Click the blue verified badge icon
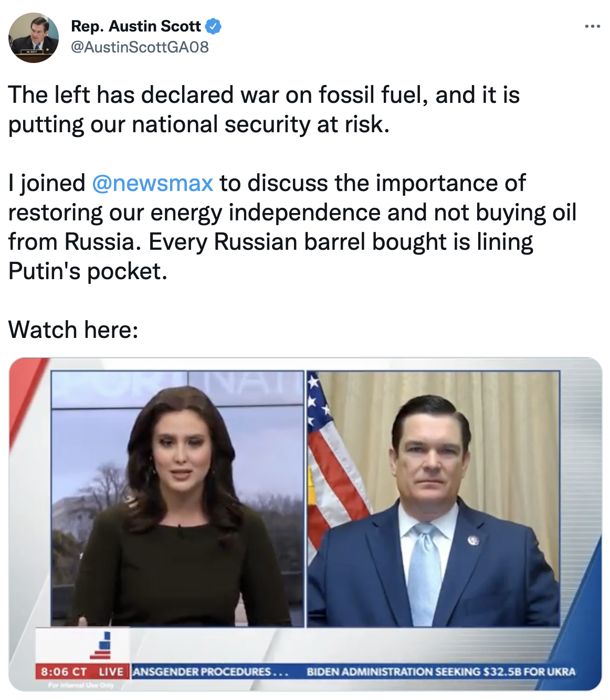 (213, 26)
